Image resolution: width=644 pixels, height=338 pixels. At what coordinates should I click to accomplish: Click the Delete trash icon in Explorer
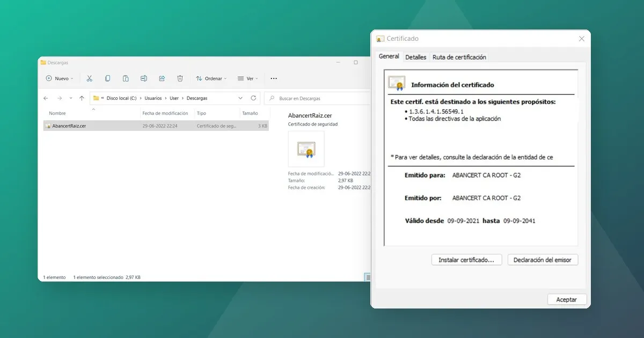pyautogui.click(x=180, y=78)
